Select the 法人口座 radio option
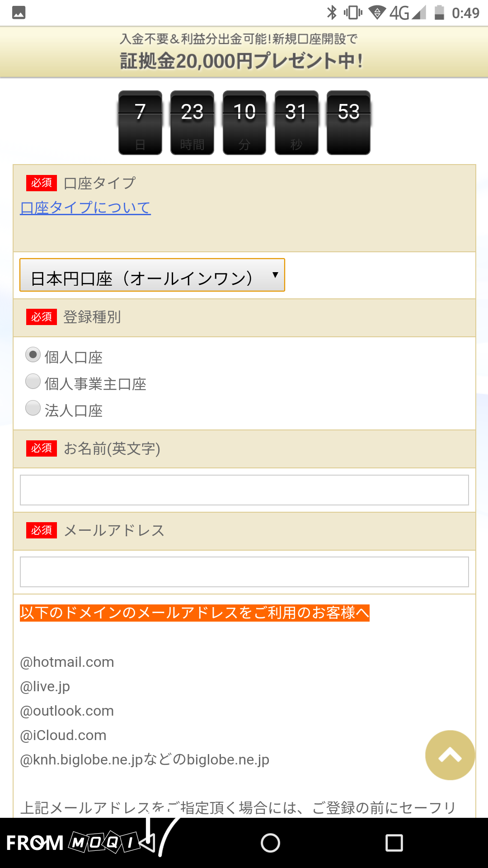 pos(33,408)
